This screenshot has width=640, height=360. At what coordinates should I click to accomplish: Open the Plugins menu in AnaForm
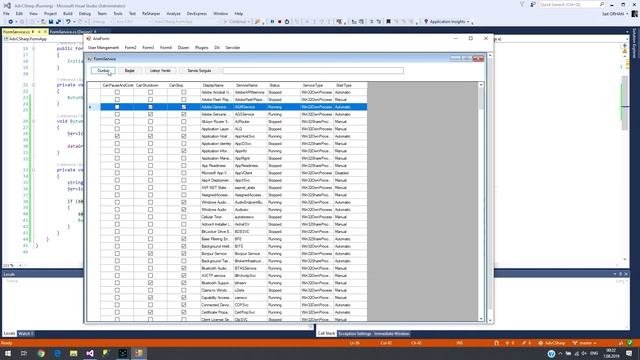click(x=202, y=48)
